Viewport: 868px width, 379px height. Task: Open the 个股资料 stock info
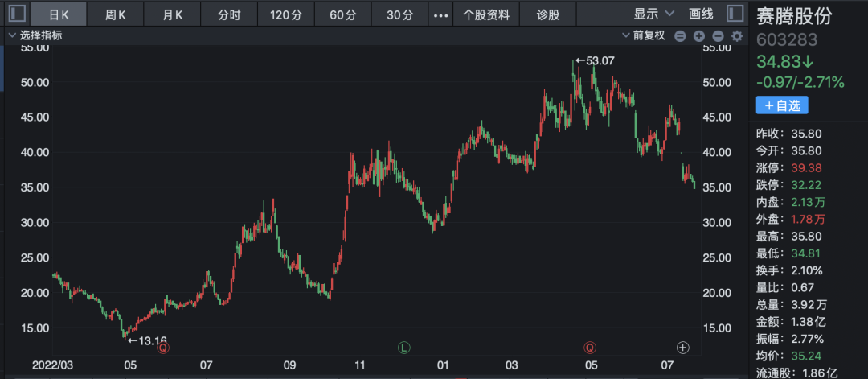pos(485,14)
